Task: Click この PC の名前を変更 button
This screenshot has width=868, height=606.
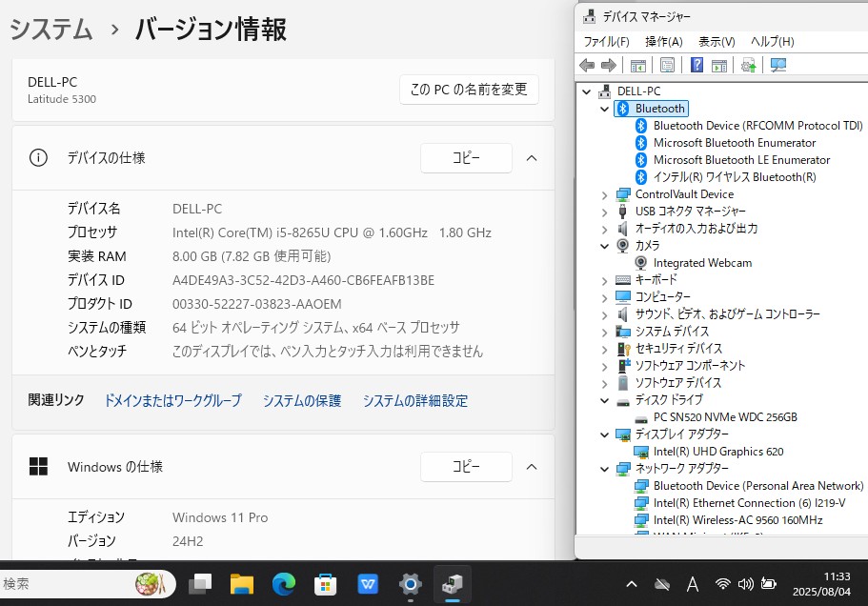Action: click(469, 90)
